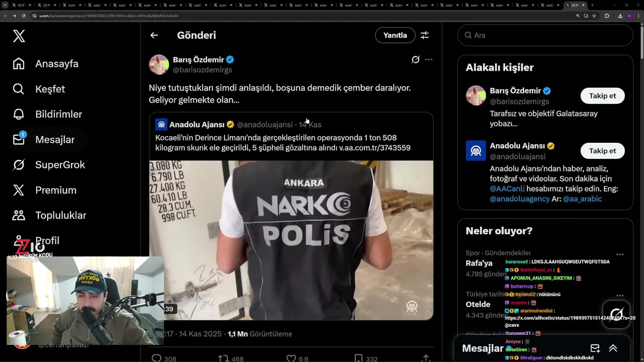Close the active (1) X browser tab
Image resolution: width=644 pixels, height=362 pixels.
tap(584, 5)
